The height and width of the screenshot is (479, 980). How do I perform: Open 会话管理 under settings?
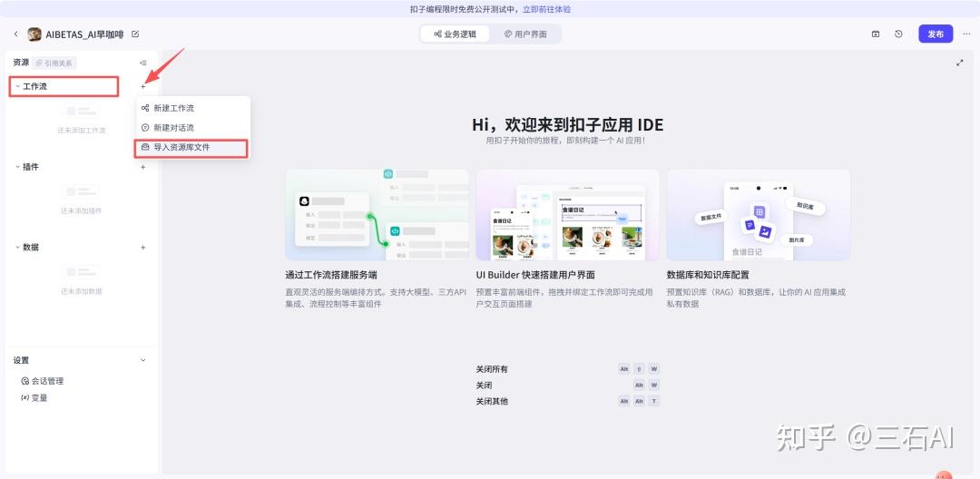coord(47,381)
